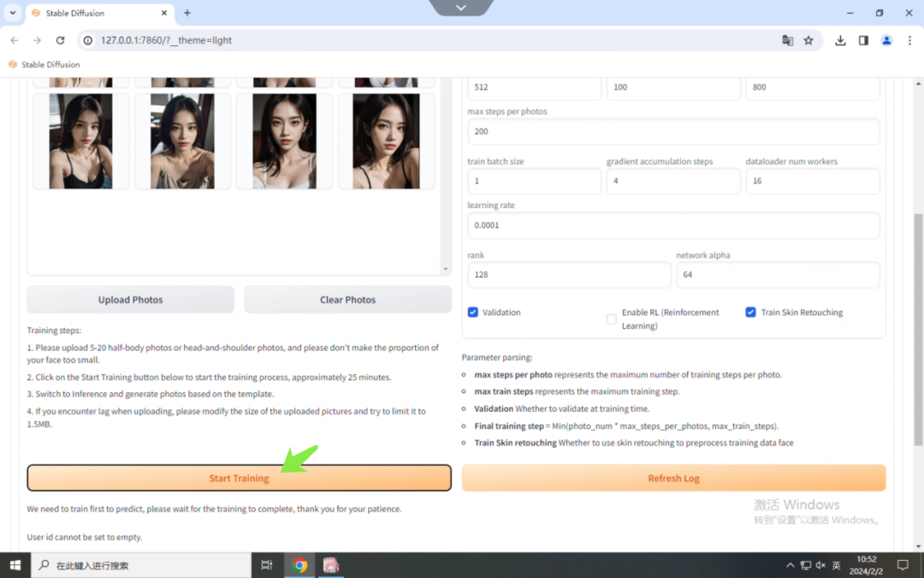The width and height of the screenshot is (924, 578).
Task: Open the tab search dropdown arrow
Action: point(12,12)
